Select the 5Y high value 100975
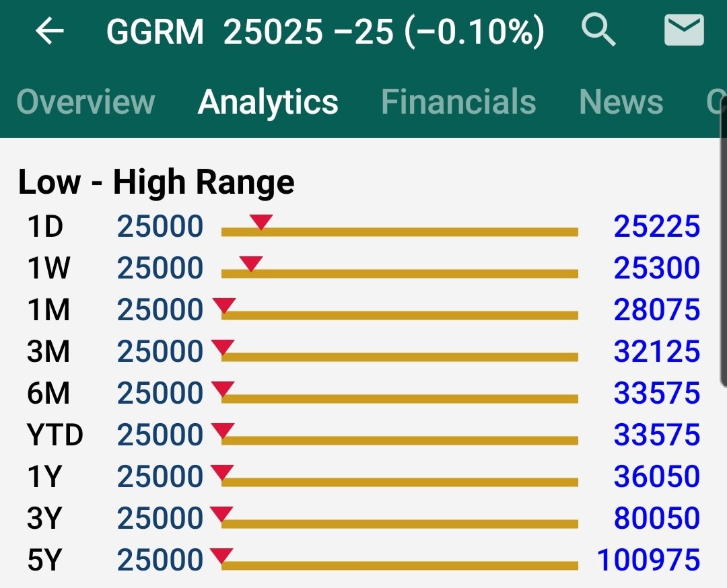The width and height of the screenshot is (727, 588). click(648, 560)
